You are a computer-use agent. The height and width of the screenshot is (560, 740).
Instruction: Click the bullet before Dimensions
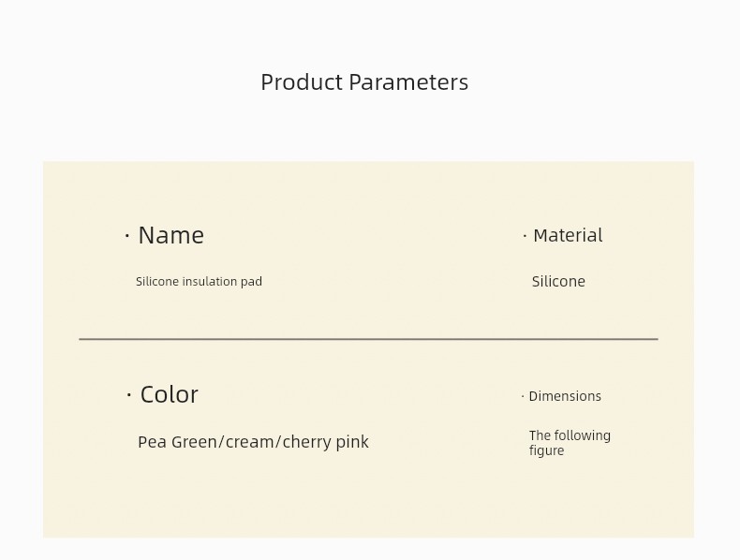[x=523, y=396]
